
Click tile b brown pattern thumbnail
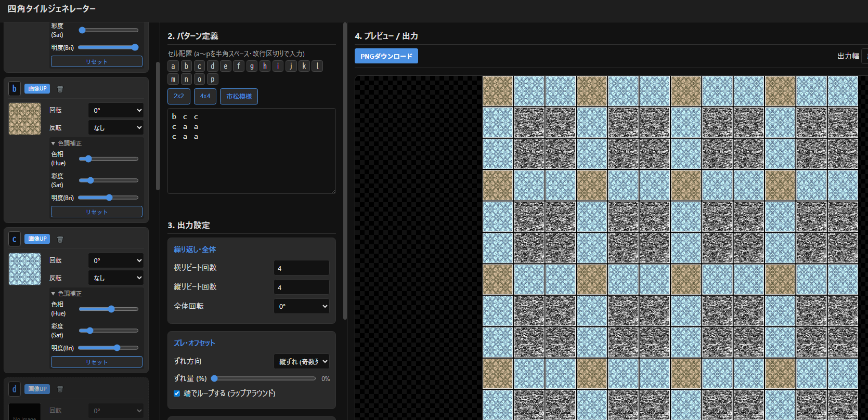(24, 119)
